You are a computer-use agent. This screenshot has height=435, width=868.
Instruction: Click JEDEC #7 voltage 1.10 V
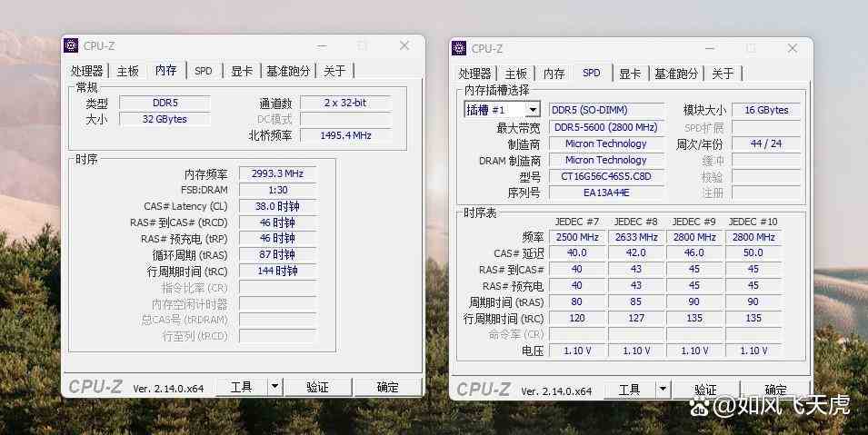tap(577, 351)
